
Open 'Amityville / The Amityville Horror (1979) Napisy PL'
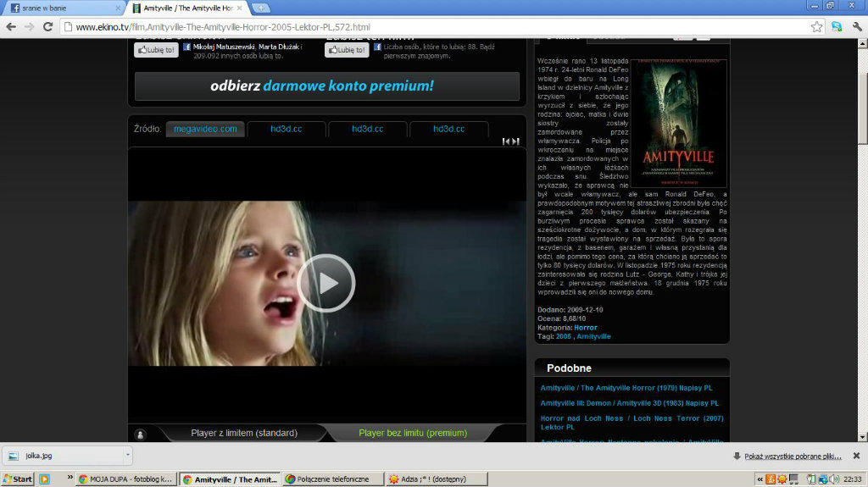click(626, 388)
